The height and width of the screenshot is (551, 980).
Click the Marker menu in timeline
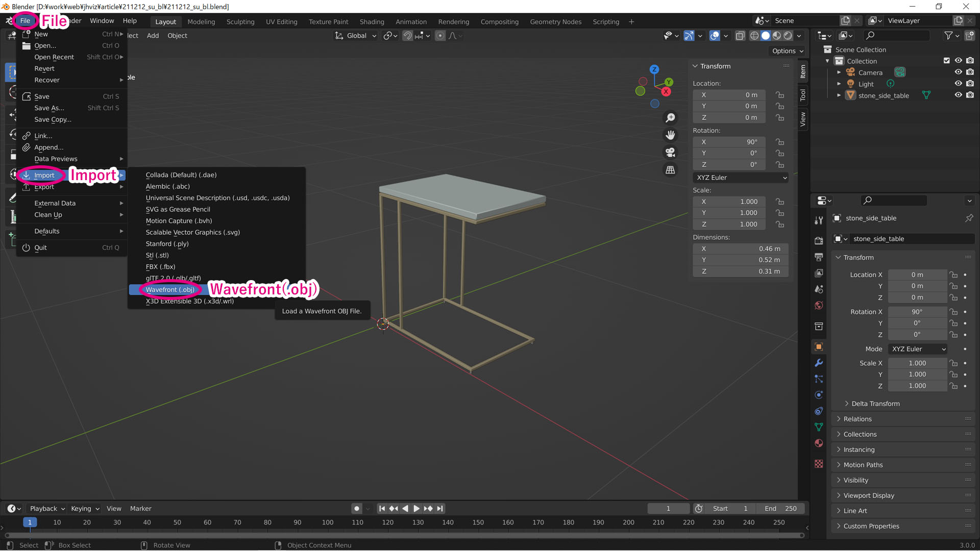(140, 509)
